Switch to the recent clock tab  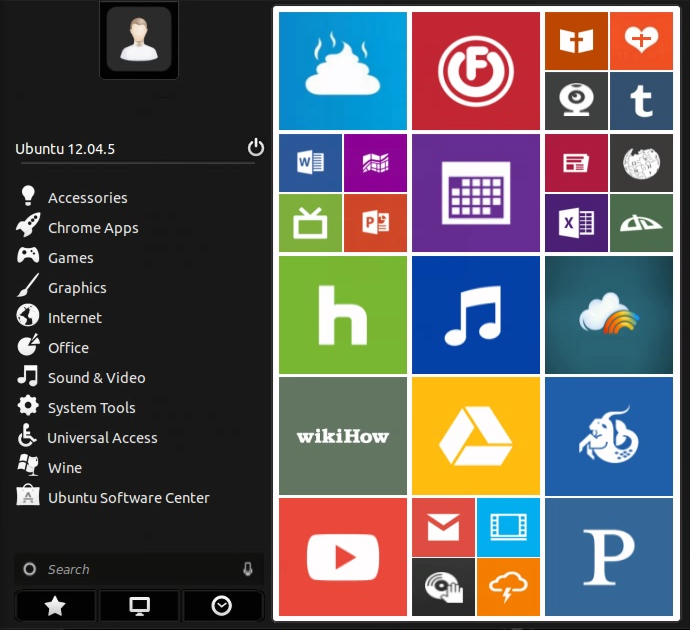[222, 606]
